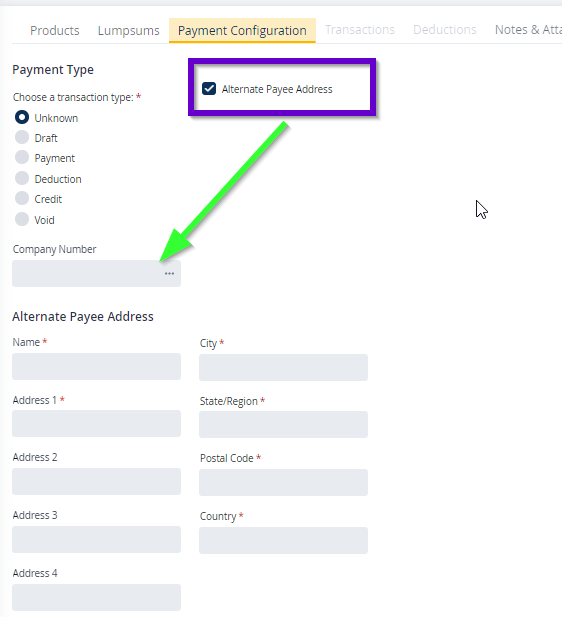This screenshot has width=562, height=617.
Task: Click the Payment Configuration tab
Action: 242,30
